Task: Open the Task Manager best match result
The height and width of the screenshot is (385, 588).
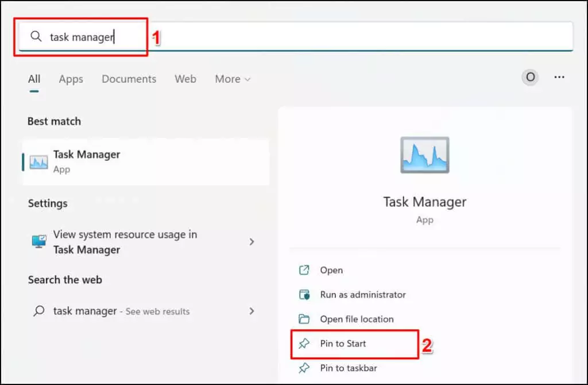Action: [x=146, y=162]
